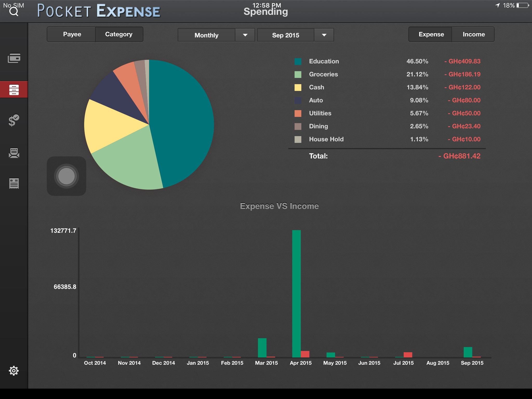Click the Jun 2015 axis label
This screenshot has height=399, width=532.
click(369, 363)
